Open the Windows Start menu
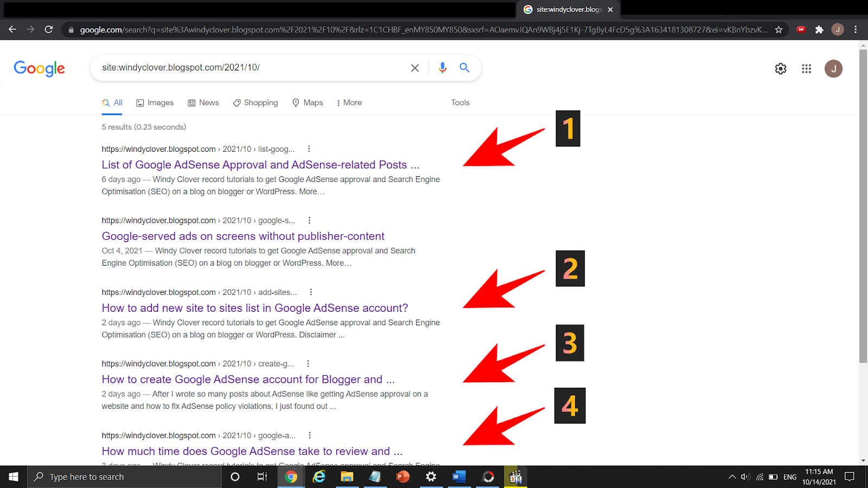Viewport: 868px width, 488px height. click(x=14, y=477)
